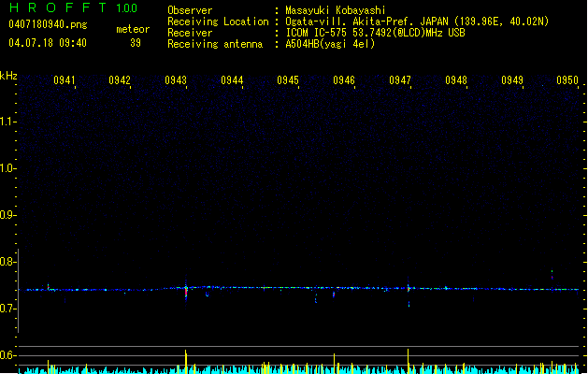Image resolution: width=588 pixels, height=374 pixels.
Task: Click the 1.1 kHz frequency axis label
Action: 7,122
